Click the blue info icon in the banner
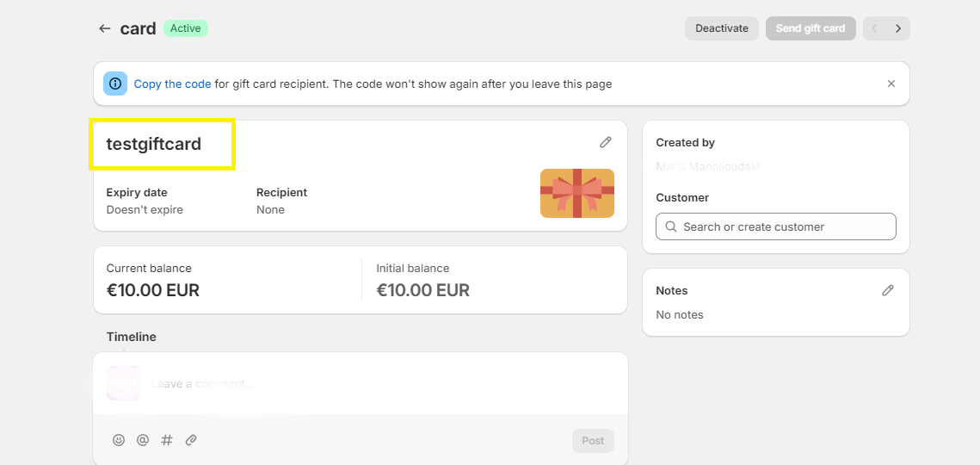The width and height of the screenshot is (980, 465). 115,84
